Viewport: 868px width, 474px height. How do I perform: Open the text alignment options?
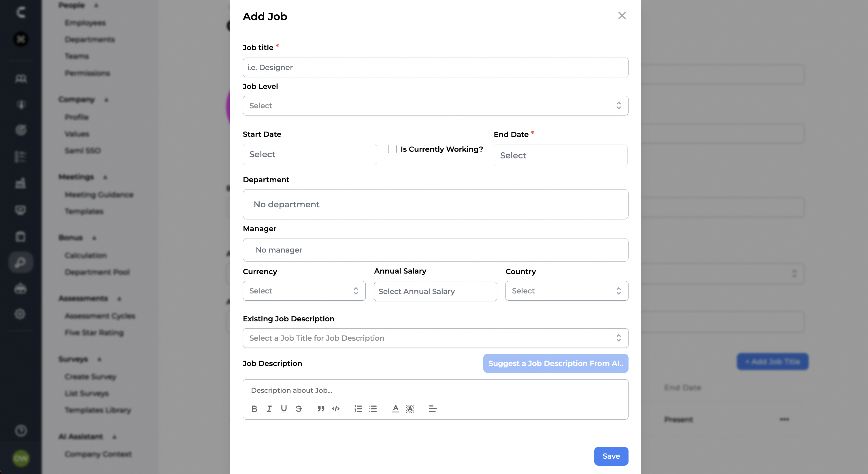[433, 409]
